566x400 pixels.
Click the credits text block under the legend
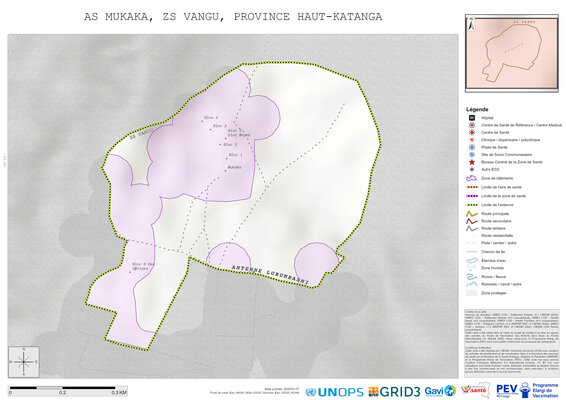tap(511, 342)
